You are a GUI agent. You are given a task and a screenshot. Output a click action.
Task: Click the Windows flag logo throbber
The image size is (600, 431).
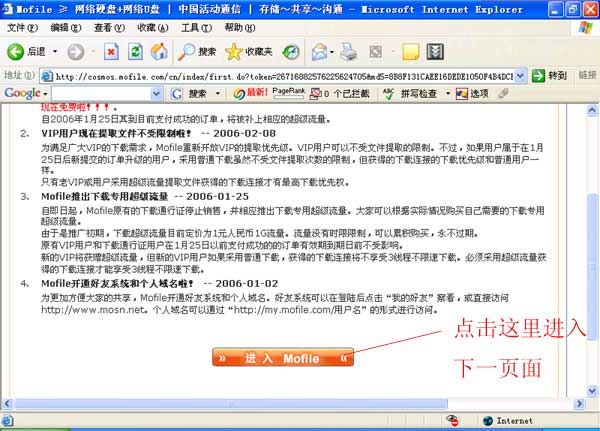[585, 28]
